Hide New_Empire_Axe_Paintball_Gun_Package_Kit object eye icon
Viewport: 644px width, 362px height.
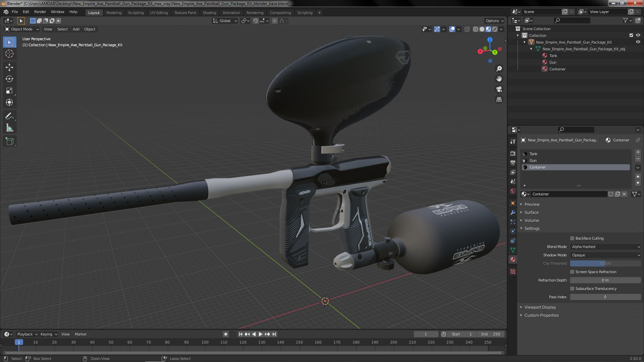pyautogui.click(x=638, y=42)
